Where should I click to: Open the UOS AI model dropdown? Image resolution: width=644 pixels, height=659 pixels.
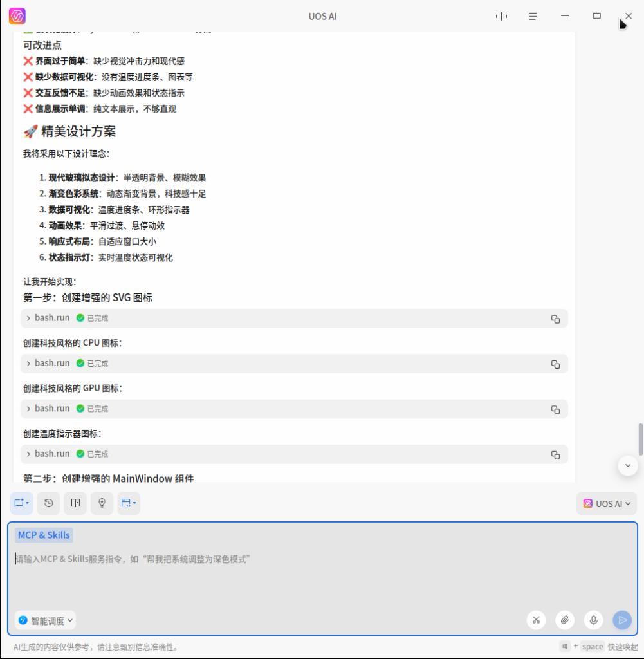(606, 504)
